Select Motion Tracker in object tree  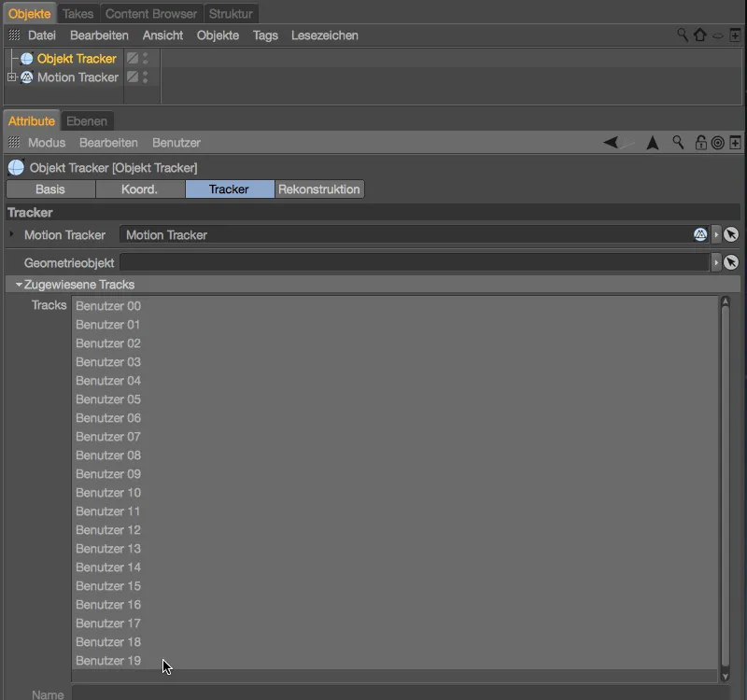tap(78, 77)
